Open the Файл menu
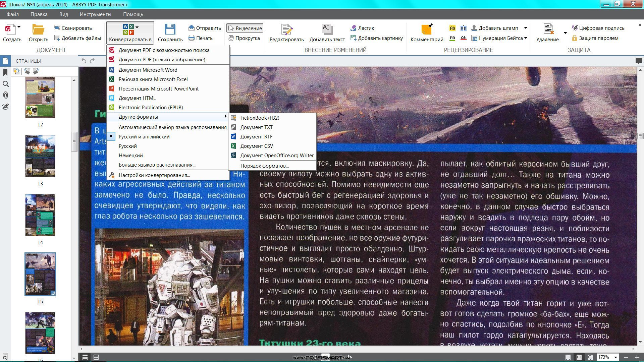This screenshot has width=644, height=362. 13,14
